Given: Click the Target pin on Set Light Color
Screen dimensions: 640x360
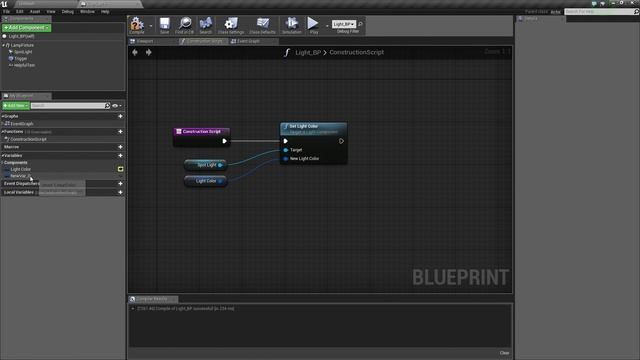Looking at the screenshot, I should pos(286,150).
